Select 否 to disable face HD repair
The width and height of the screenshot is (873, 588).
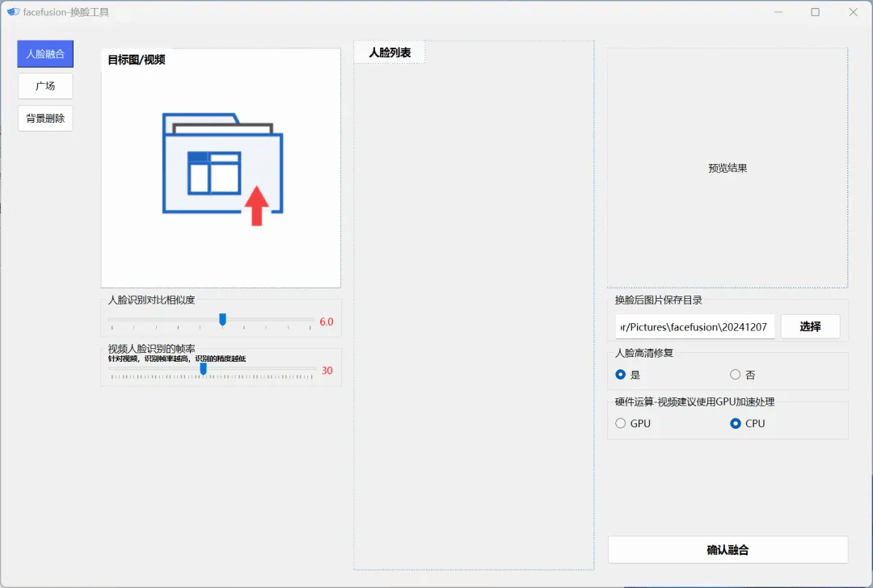(x=734, y=375)
